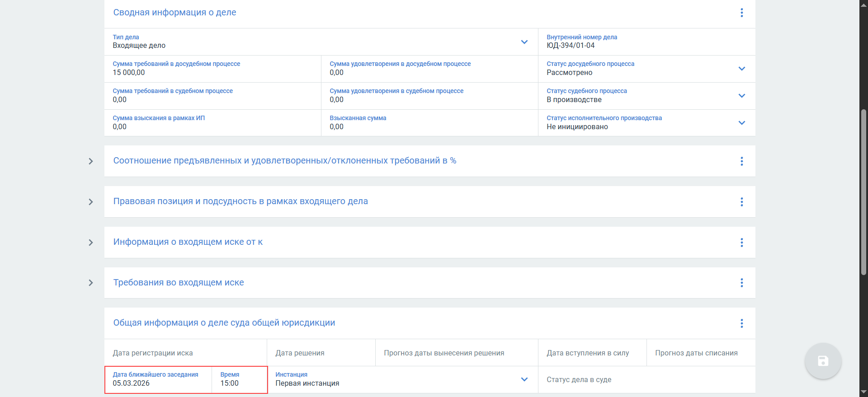Open the Тип дела dropdown
Image resolution: width=868 pixels, height=397 pixels.
[524, 42]
